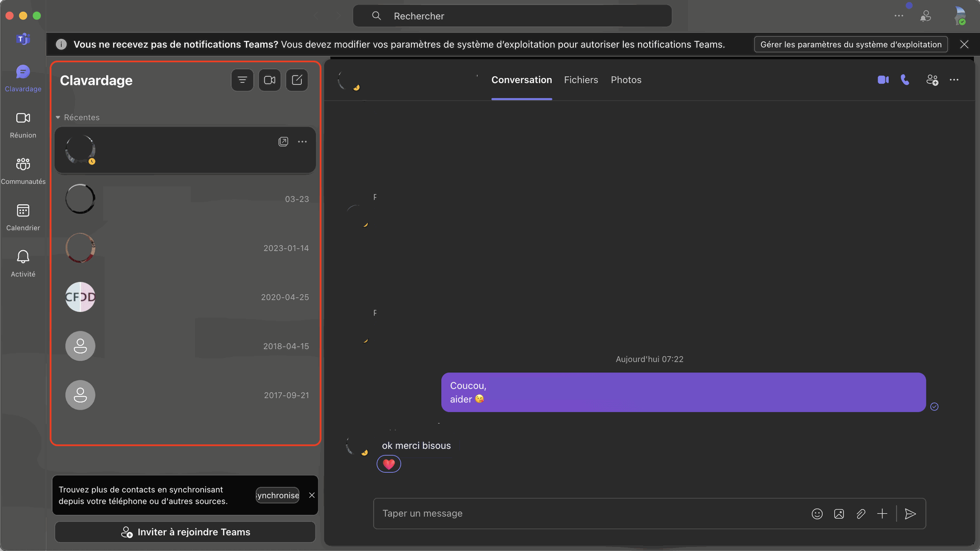Open more options menu in conversation header
Viewport: 980px width, 551px height.
click(954, 80)
